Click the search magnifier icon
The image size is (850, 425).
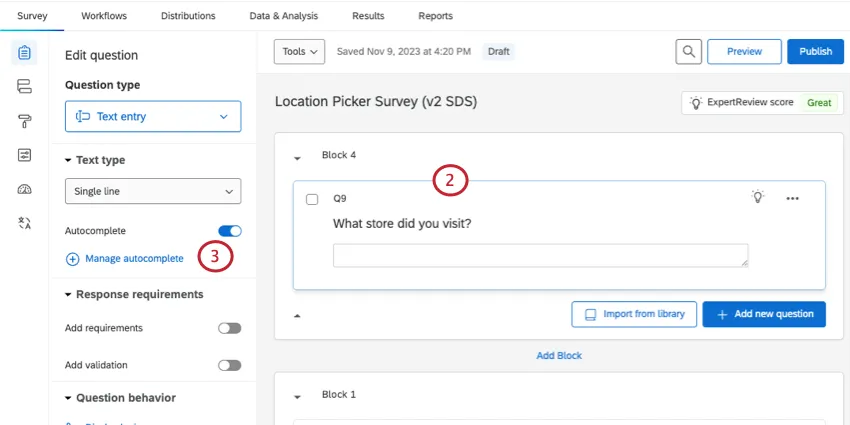[687, 52]
